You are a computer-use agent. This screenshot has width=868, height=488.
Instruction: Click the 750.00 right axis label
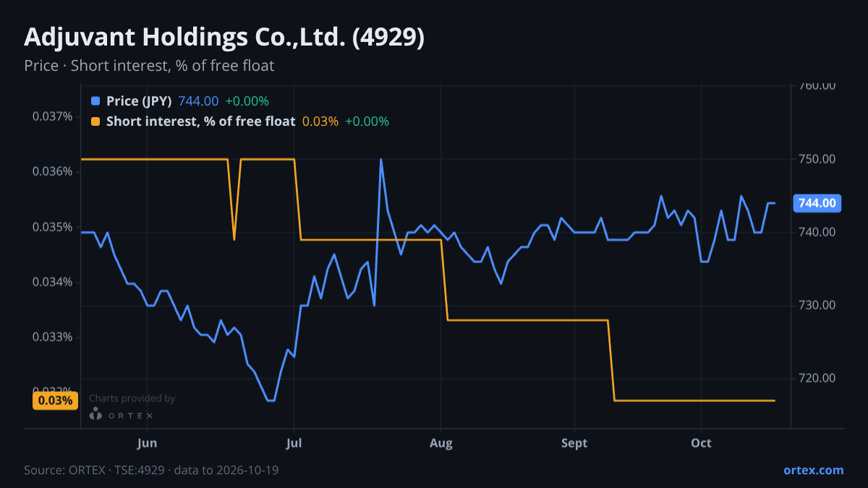pyautogui.click(x=818, y=159)
